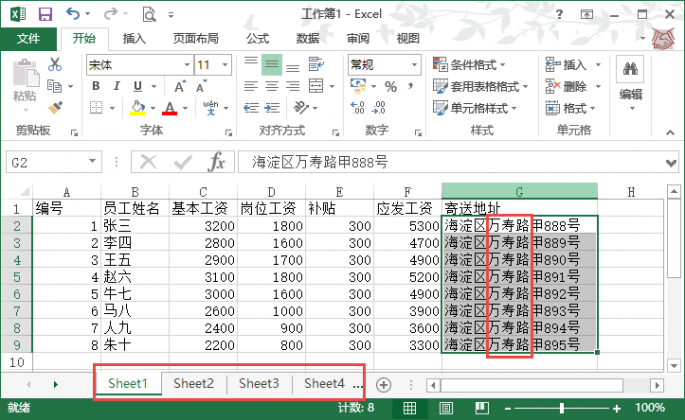
Task: Click the Save icon in quick access toolbar
Action: click(x=46, y=14)
